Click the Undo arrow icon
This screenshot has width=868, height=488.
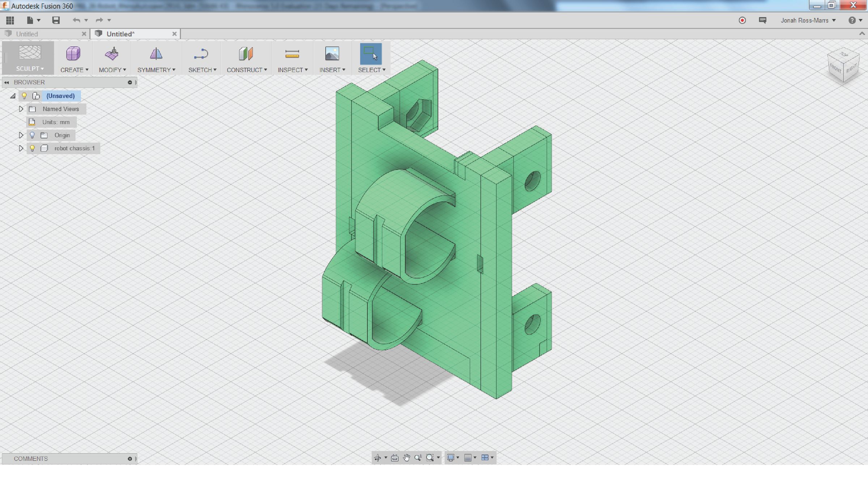coord(76,20)
